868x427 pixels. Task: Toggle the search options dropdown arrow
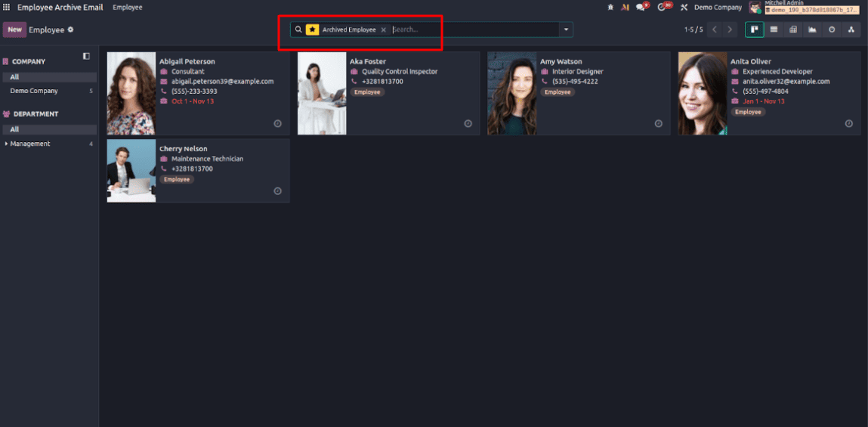coord(566,29)
